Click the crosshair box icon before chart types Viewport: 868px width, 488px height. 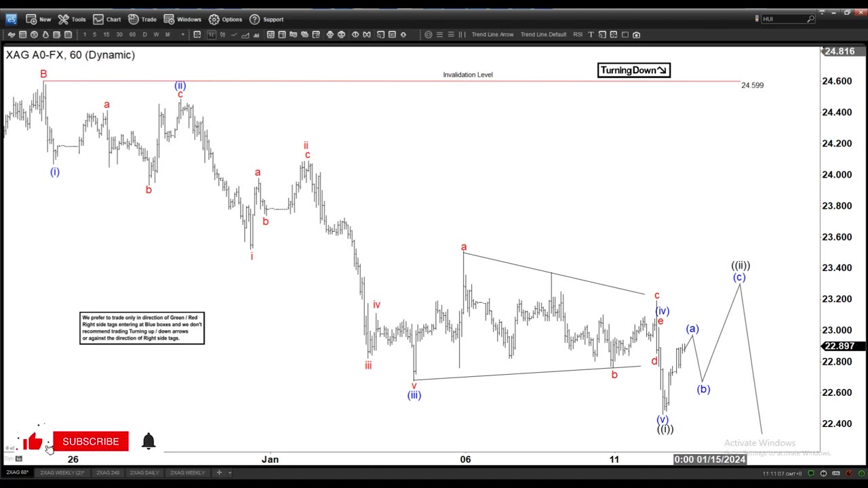(x=197, y=35)
